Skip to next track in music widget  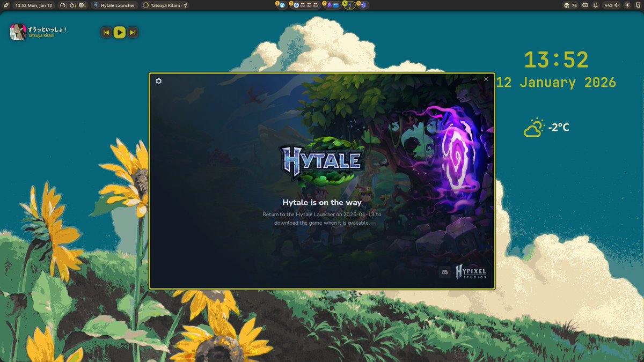coord(133,33)
